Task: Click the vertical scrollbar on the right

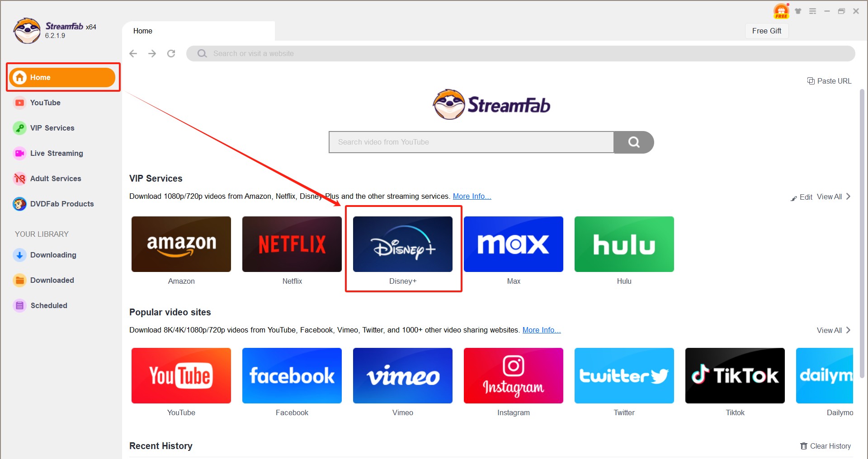Action: coord(862,233)
